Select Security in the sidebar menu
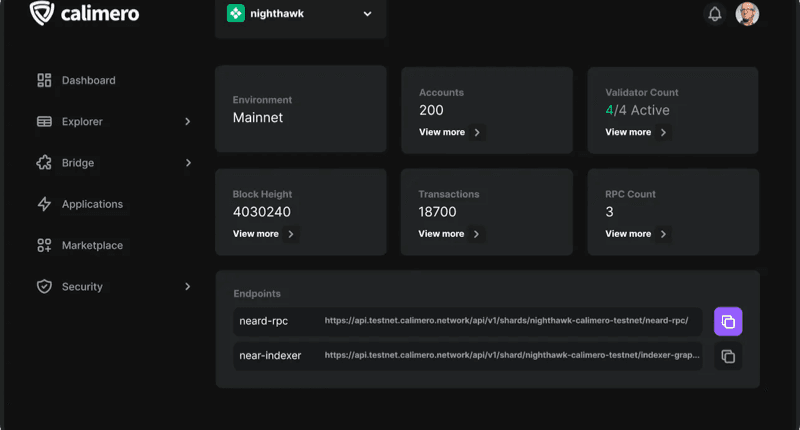 coord(82,287)
